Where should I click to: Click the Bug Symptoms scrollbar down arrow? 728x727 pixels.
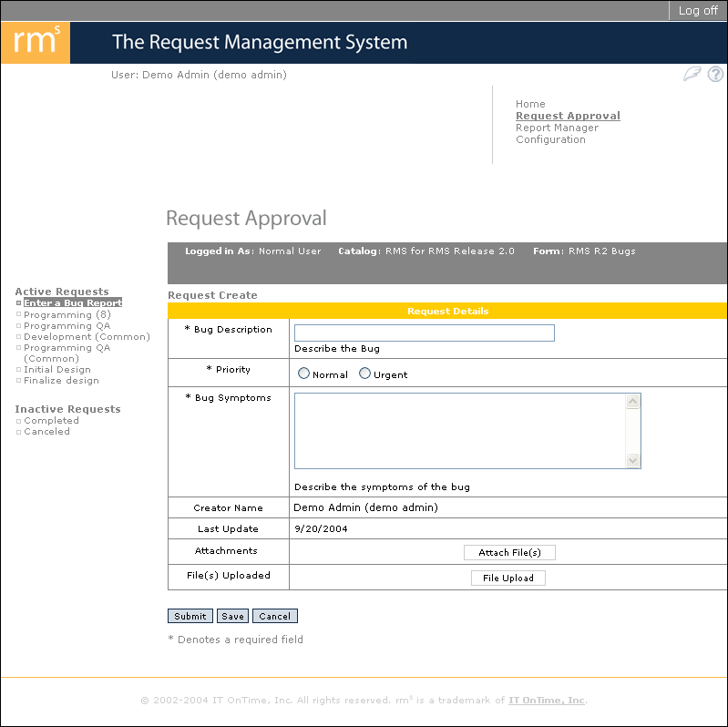632,461
